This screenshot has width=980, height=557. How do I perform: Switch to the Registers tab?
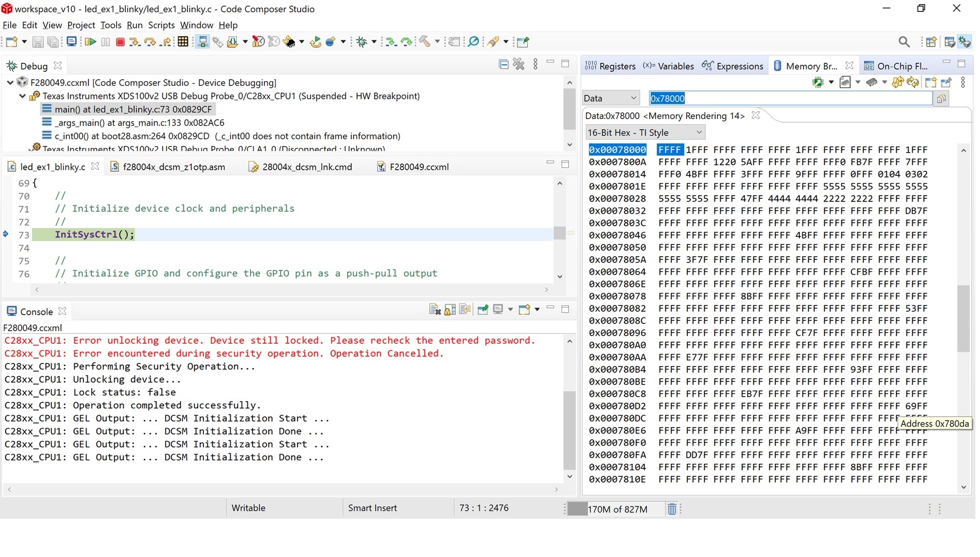tap(610, 66)
